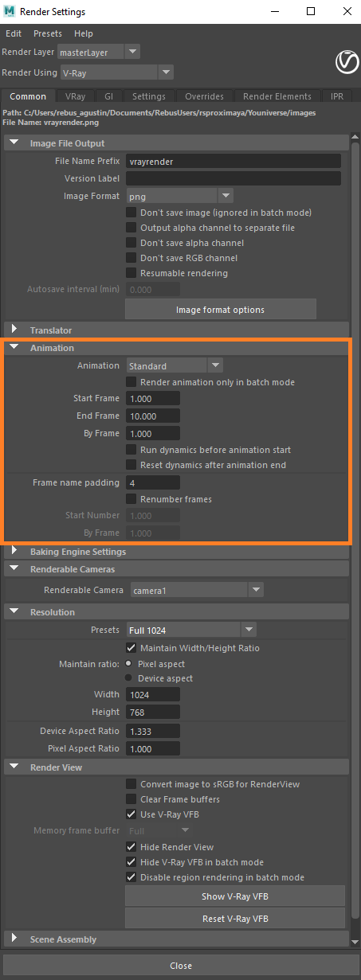Image resolution: width=361 pixels, height=980 pixels.
Task: Expand the Baking Engine Settings section
Action: coord(14,552)
